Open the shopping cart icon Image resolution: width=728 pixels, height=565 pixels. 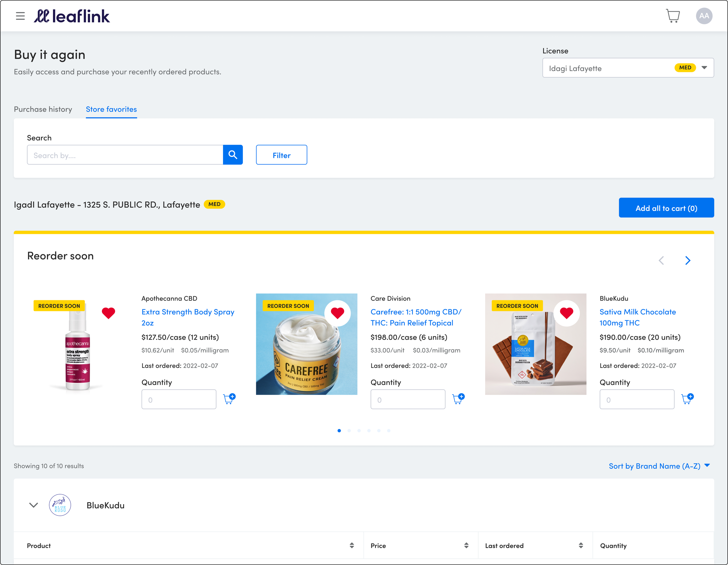[x=673, y=16]
